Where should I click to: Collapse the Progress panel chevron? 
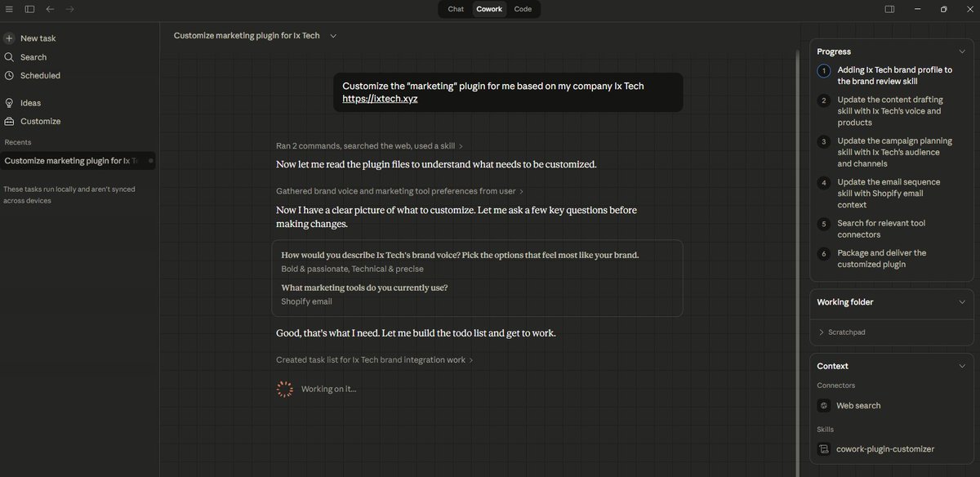[962, 51]
